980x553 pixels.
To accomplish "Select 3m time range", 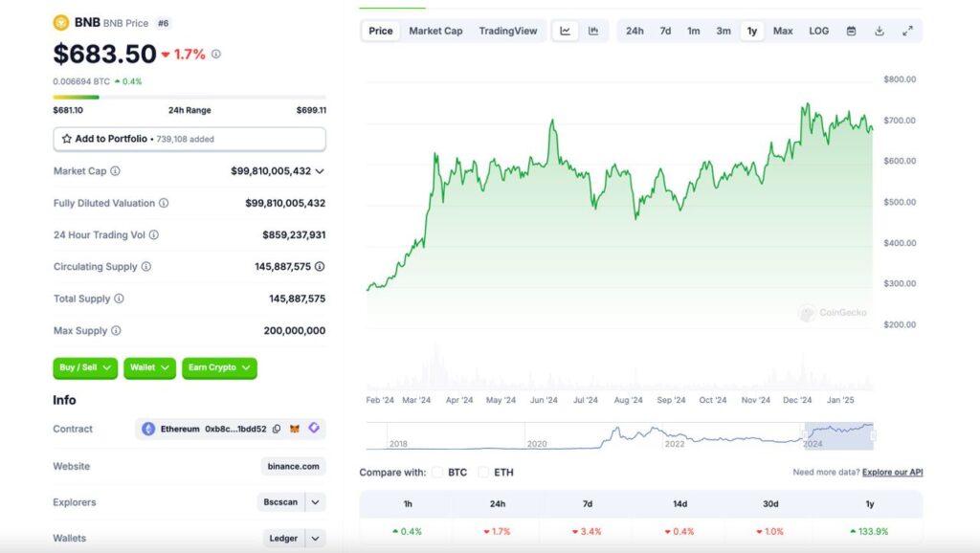I will [x=724, y=31].
